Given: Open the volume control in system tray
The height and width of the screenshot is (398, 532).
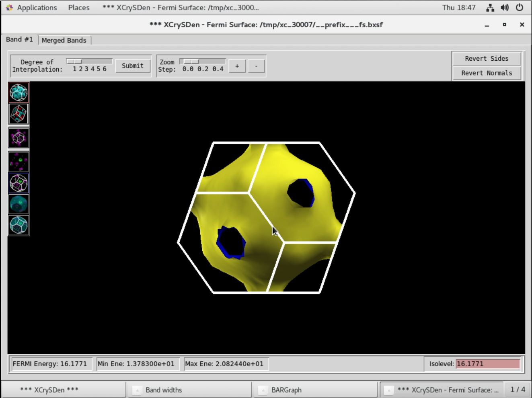Looking at the screenshot, I should (x=505, y=8).
